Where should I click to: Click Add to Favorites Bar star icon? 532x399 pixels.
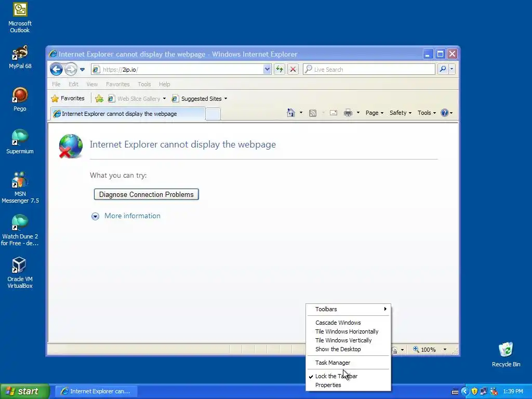pos(99,99)
